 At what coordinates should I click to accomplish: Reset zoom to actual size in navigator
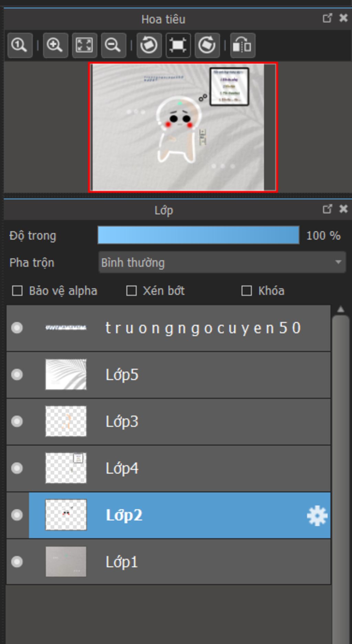[20, 45]
